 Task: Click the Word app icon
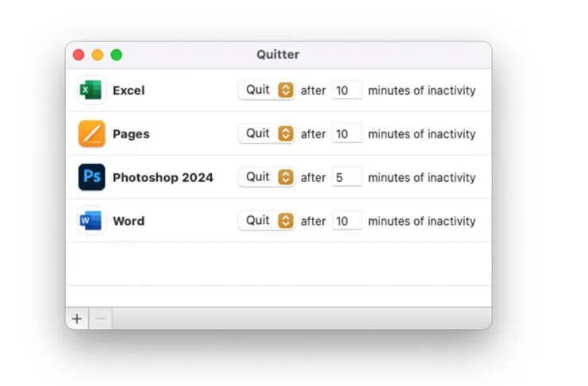click(91, 221)
